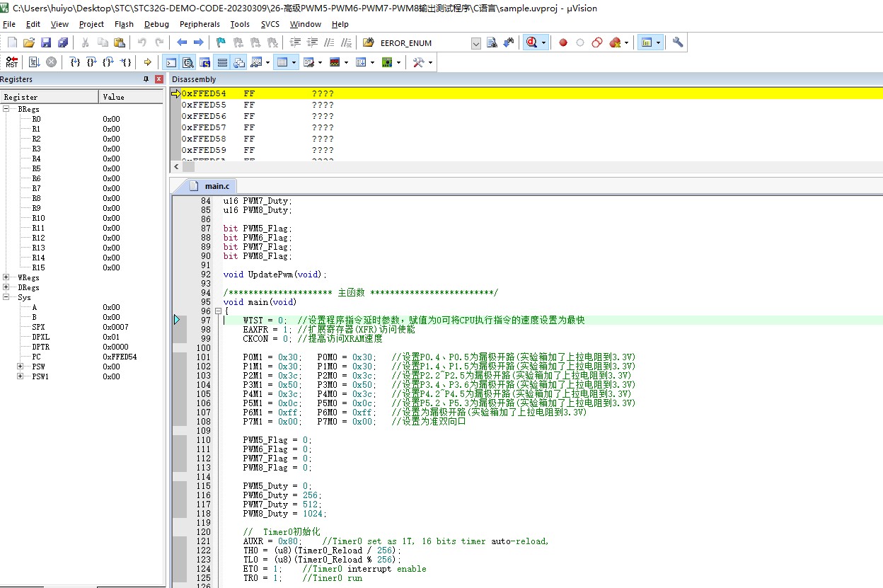Collapse the Sys register group

[x=6, y=298]
